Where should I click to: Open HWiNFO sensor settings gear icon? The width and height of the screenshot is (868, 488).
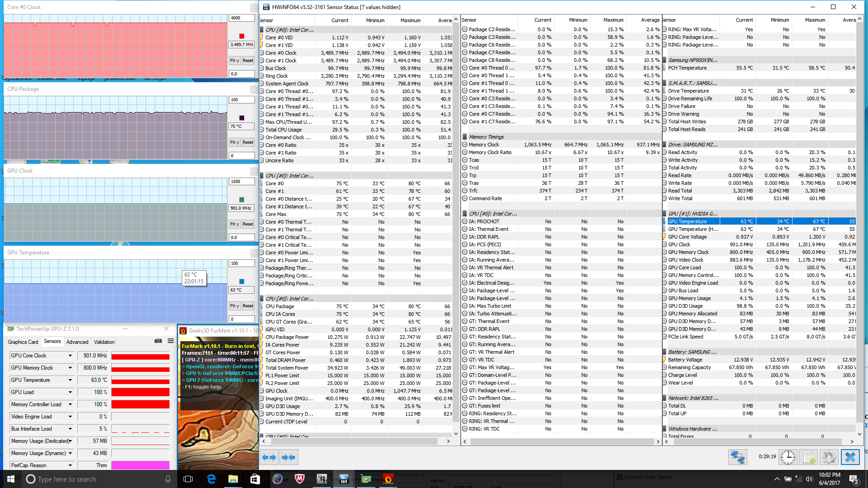(x=829, y=457)
